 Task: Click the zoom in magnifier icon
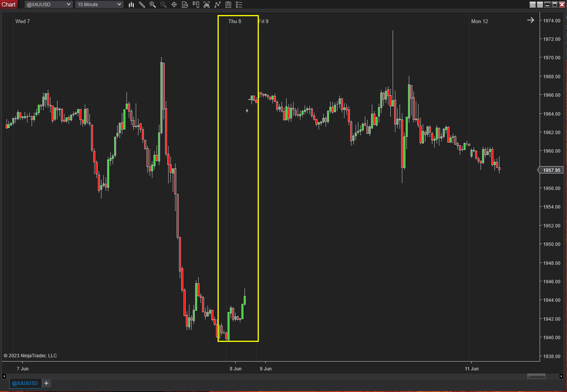pos(153,5)
